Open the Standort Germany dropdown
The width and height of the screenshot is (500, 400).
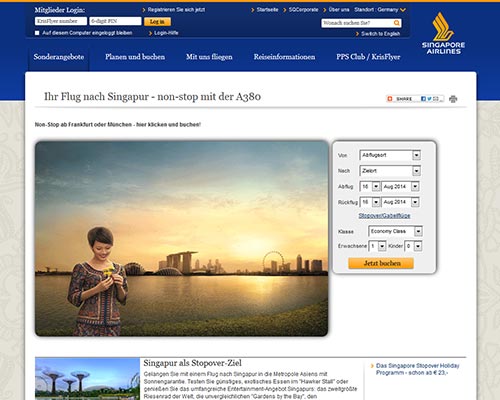click(x=380, y=10)
